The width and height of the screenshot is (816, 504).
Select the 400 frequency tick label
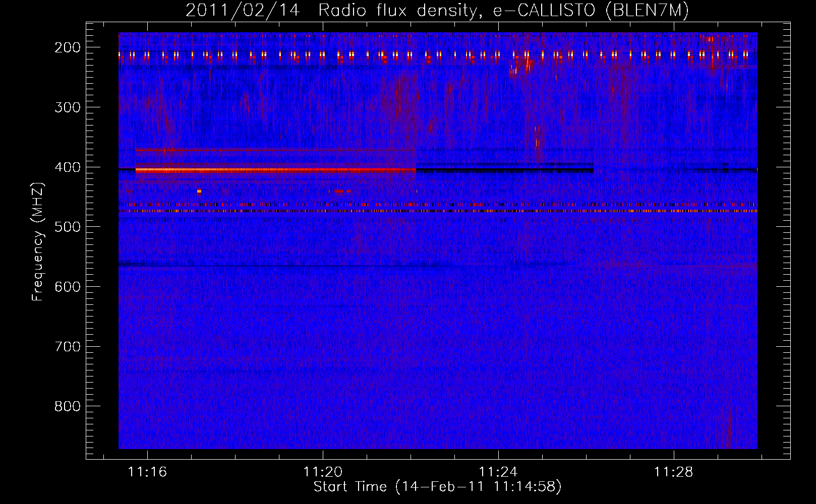click(68, 167)
